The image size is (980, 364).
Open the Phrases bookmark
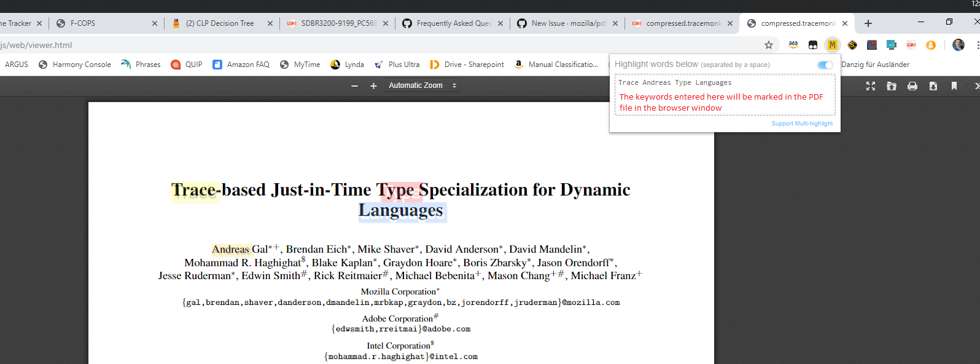pyautogui.click(x=141, y=65)
